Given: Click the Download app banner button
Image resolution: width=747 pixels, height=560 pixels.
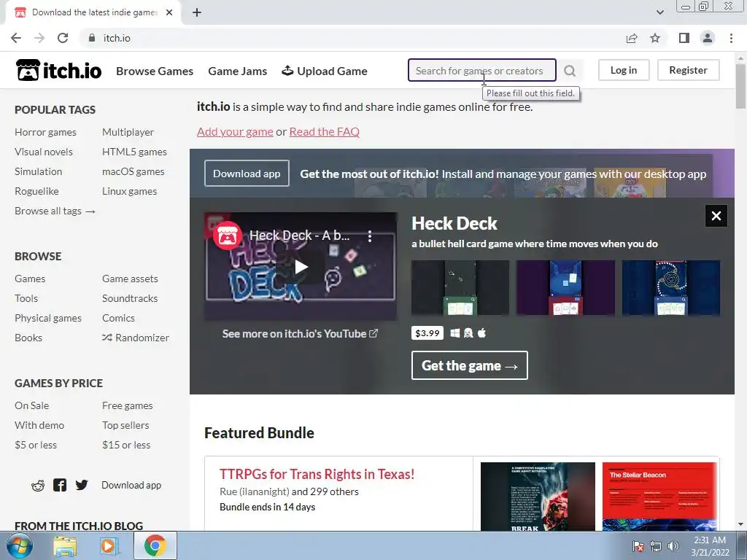Looking at the screenshot, I should tap(247, 174).
